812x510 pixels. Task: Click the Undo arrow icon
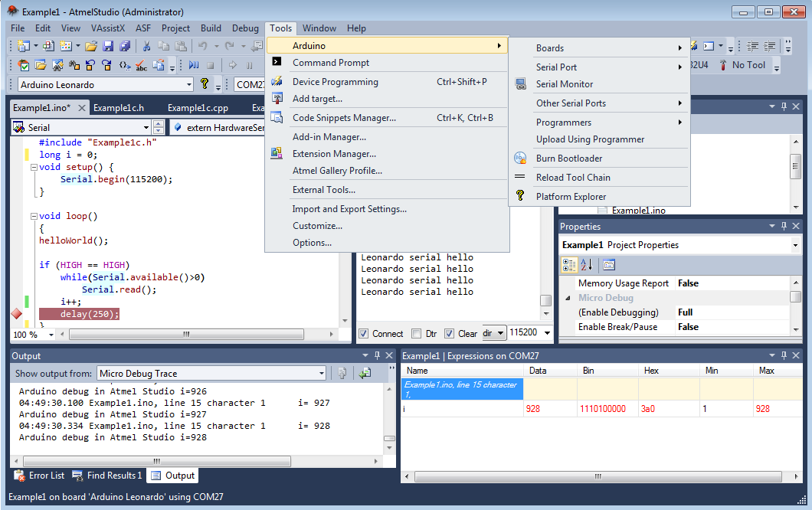click(x=202, y=46)
